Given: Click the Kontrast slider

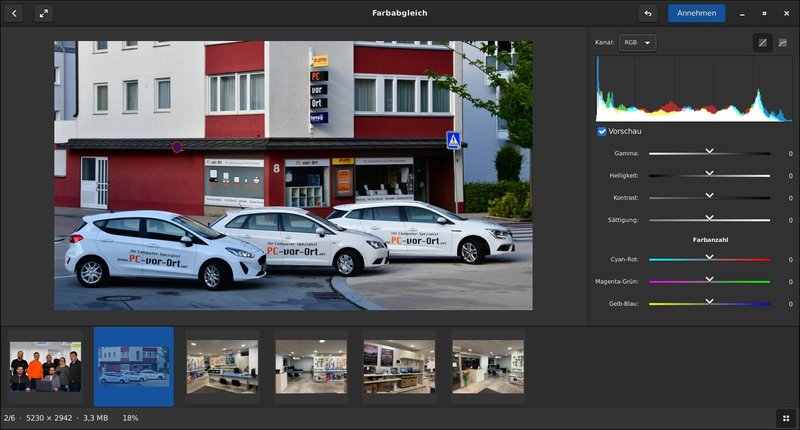Looking at the screenshot, I should pyautogui.click(x=709, y=197).
